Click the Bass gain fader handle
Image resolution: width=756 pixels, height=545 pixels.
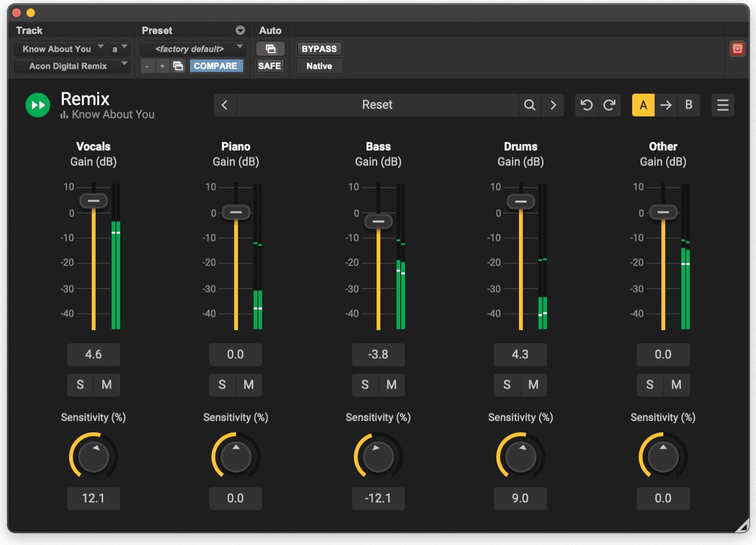click(378, 221)
